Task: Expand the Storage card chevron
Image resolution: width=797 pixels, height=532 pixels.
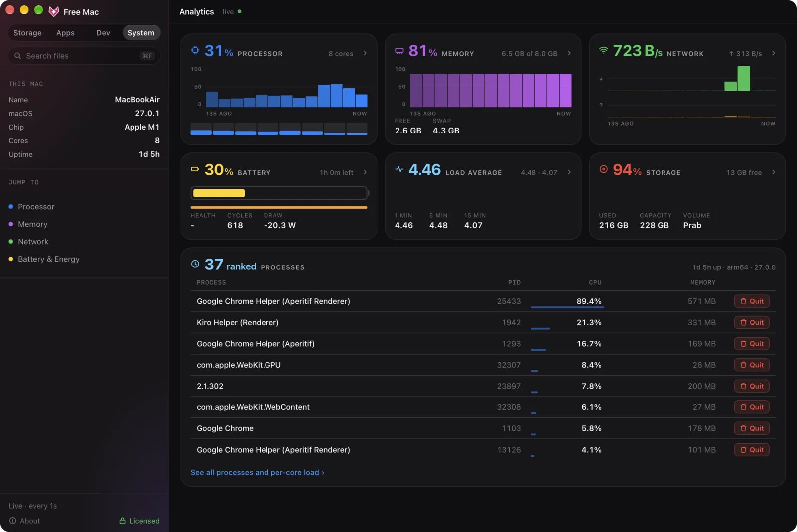Action: point(774,172)
